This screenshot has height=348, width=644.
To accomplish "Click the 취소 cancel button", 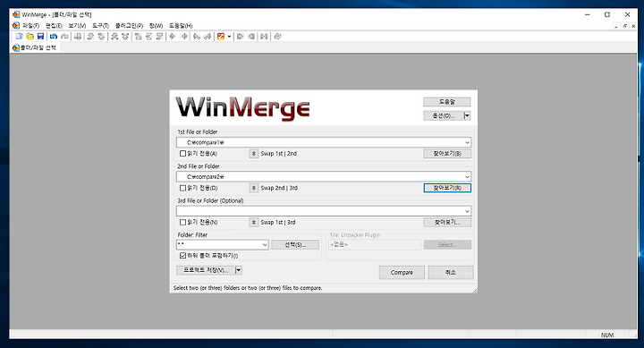I will click(x=451, y=272).
